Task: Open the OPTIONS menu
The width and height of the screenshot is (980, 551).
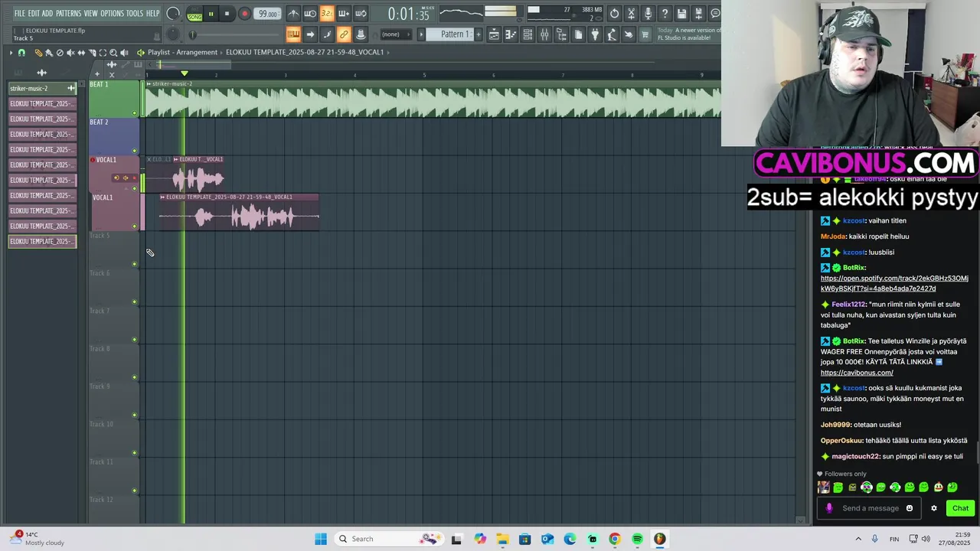Action: coord(112,14)
